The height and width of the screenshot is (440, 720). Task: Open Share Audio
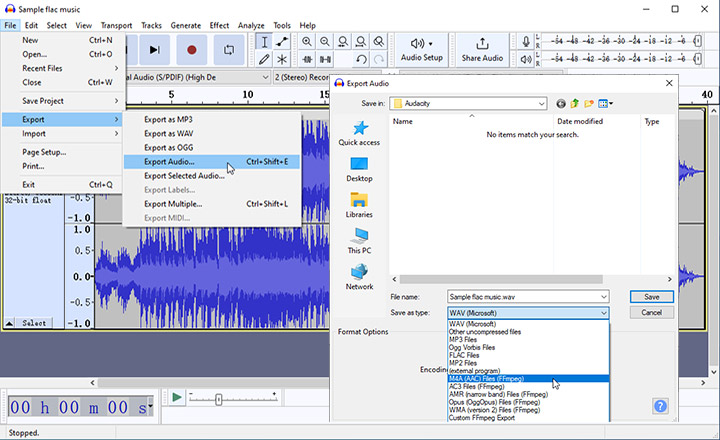(x=482, y=49)
